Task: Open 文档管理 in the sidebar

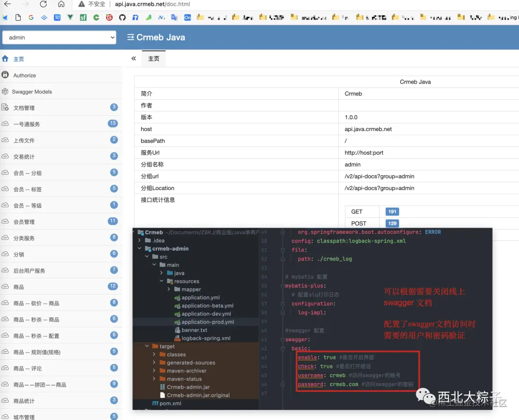Action: click(x=61, y=108)
